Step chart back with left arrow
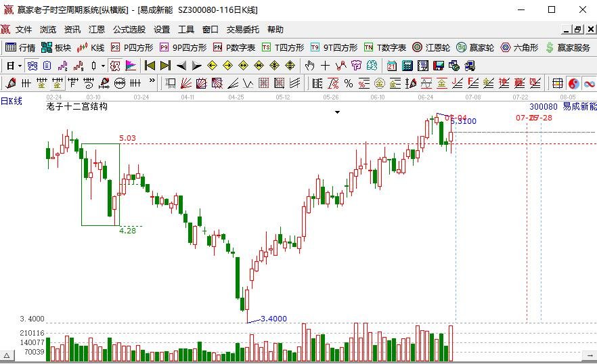 pos(181,66)
